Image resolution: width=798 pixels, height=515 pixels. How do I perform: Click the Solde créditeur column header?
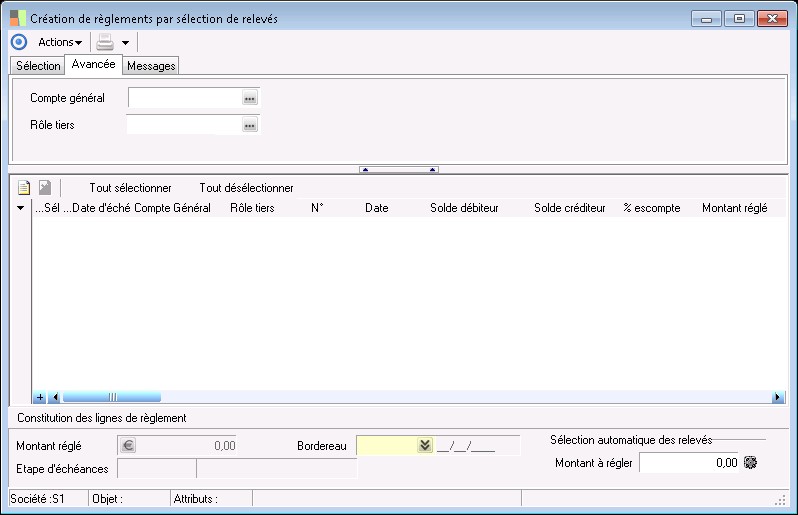tap(569, 208)
